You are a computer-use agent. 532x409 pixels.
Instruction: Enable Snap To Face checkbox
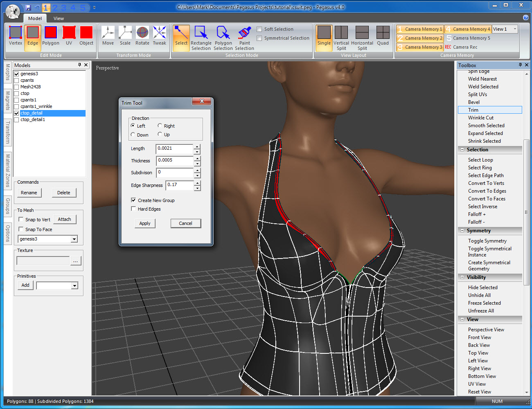[21, 229]
